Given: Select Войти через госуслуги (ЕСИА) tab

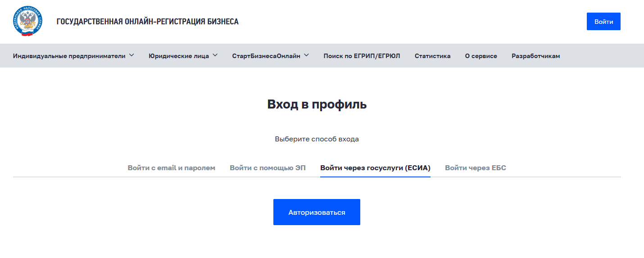Looking at the screenshot, I should tap(375, 168).
